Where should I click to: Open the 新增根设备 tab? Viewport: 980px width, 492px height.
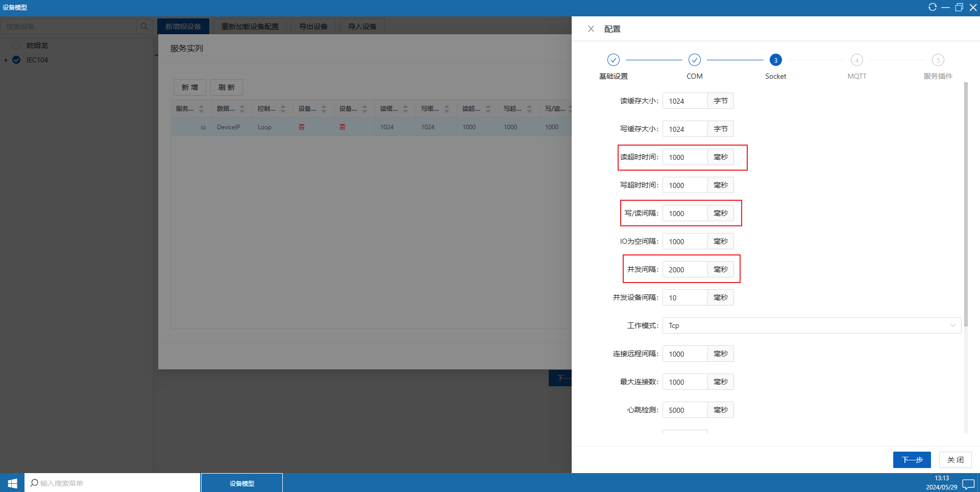click(183, 27)
